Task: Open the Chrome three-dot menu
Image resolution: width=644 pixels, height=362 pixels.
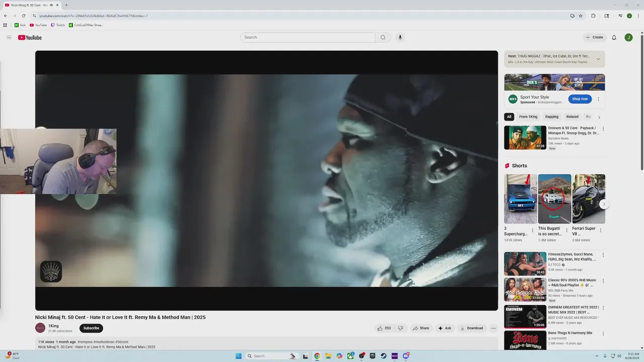Action: click(638, 16)
